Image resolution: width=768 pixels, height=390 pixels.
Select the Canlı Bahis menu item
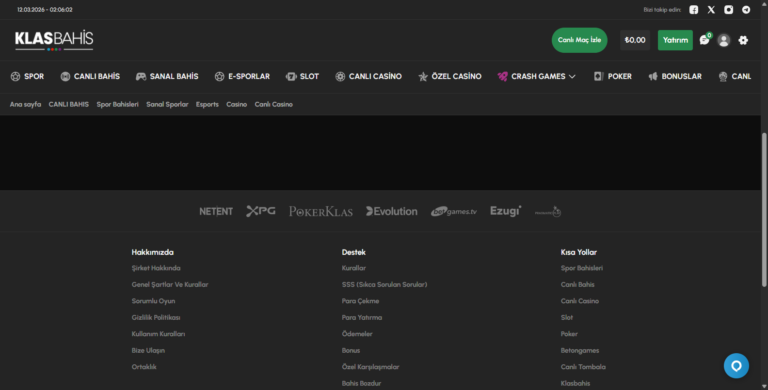click(90, 76)
